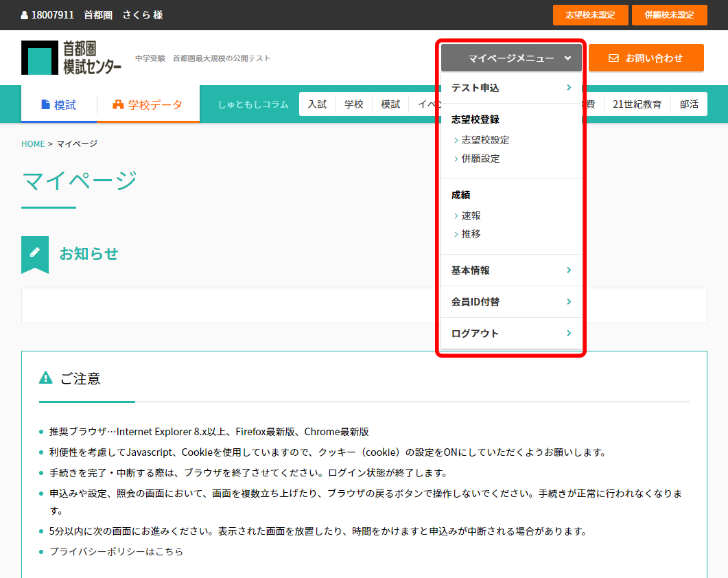This screenshot has width=728, height=578.
Task: Open 併願設定 in the menu
Action: point(480,159)
